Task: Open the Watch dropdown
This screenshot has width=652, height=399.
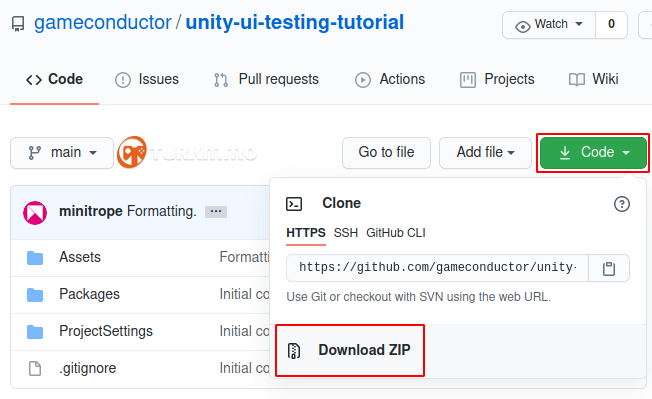Action: click(x=549, y=25)
